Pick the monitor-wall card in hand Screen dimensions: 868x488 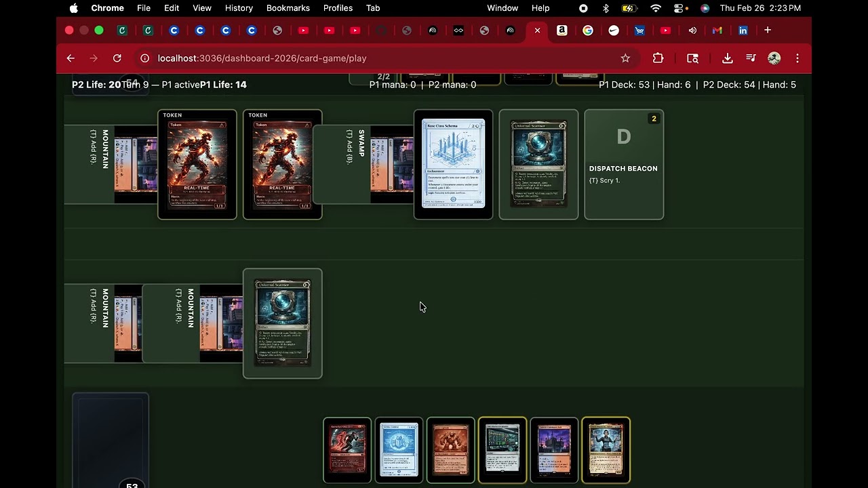click(x=502, y=450)
